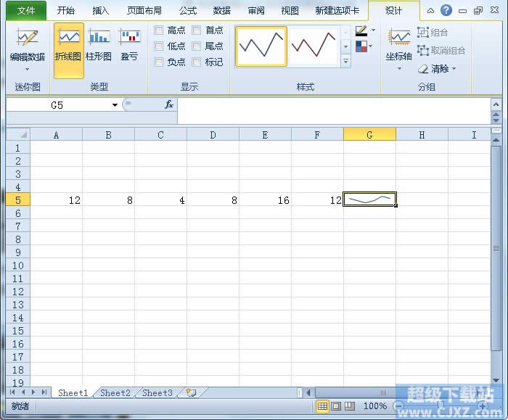Enable the 标记 markers checkbox
508x420 pixels.
[x=197, y=62]
